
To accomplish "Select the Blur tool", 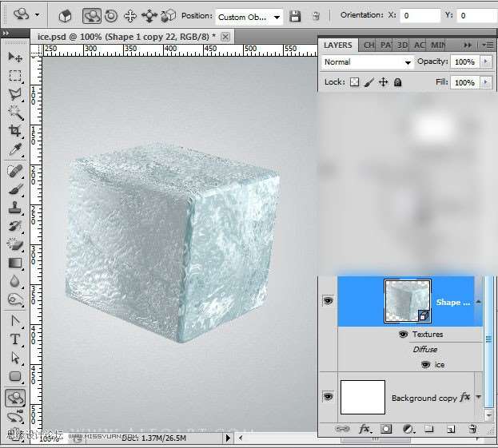I will (x=15, y=281).
